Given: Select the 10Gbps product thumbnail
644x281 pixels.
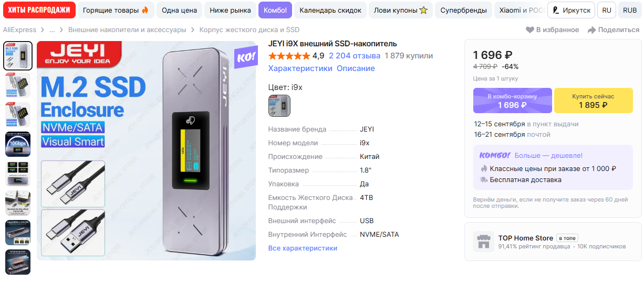Looking at the screenshot, I should (x=18, y=144).
